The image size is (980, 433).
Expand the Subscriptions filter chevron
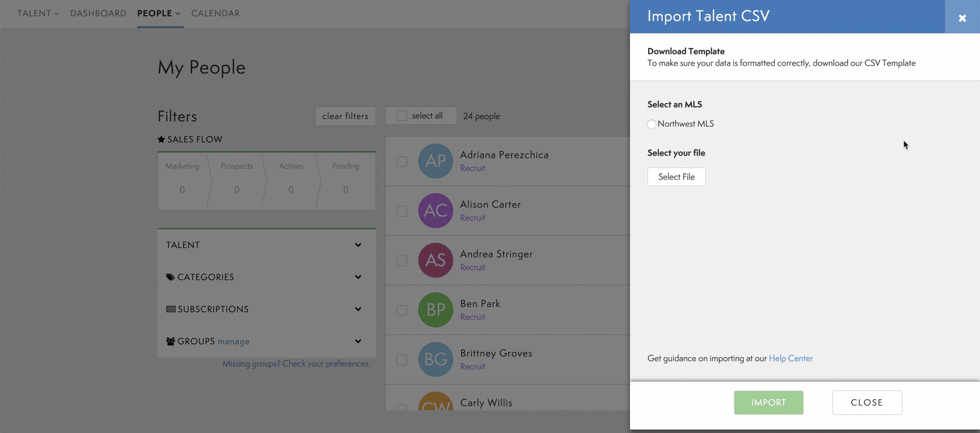tap(358, 309)
